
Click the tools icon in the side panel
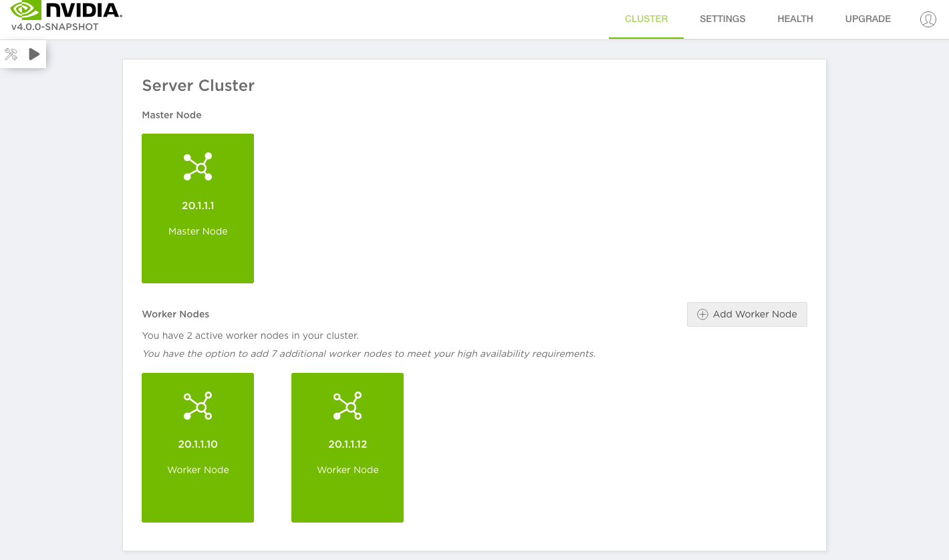[x=11, y=53]
